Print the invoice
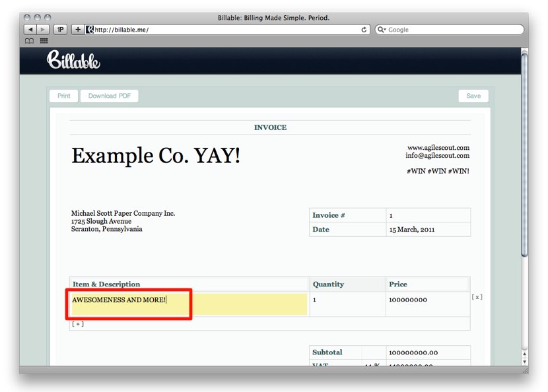The image size is (548, 392). [x=63, y=96]
